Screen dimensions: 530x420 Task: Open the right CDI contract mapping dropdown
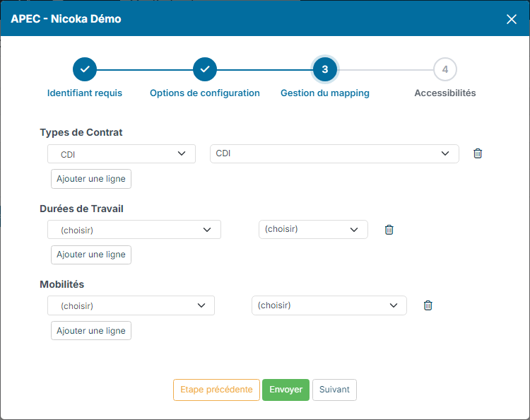tap(334, 153)
